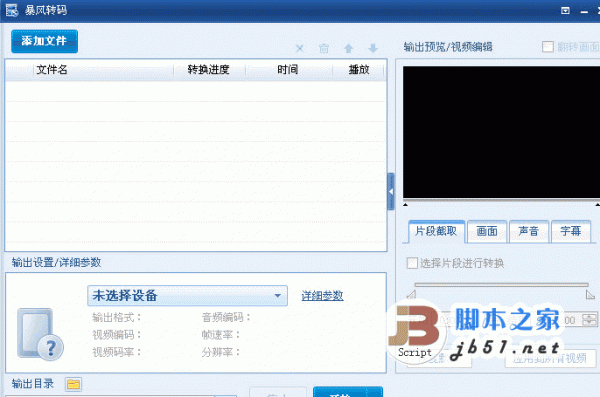Switch to the 字幕 tab
This screenshot has height=397, width=600.
(x=571, y=231)
